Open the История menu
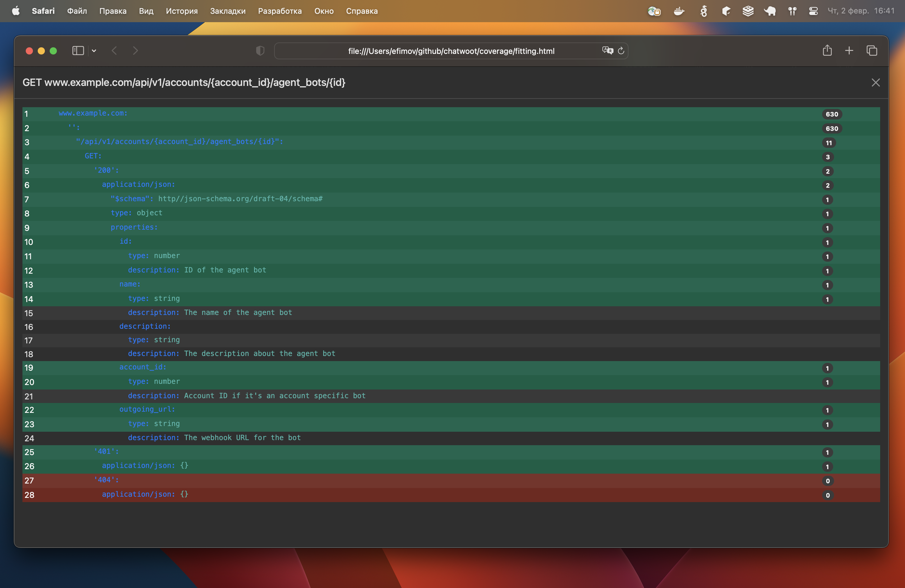The width and height of the screenshot is (905, 588). [x=182, y=11]
